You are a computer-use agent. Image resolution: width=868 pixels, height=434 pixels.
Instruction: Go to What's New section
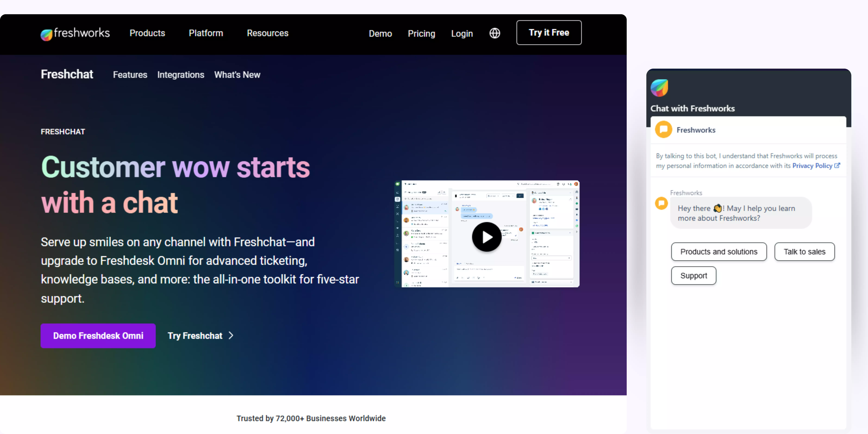tap(237, 75)
